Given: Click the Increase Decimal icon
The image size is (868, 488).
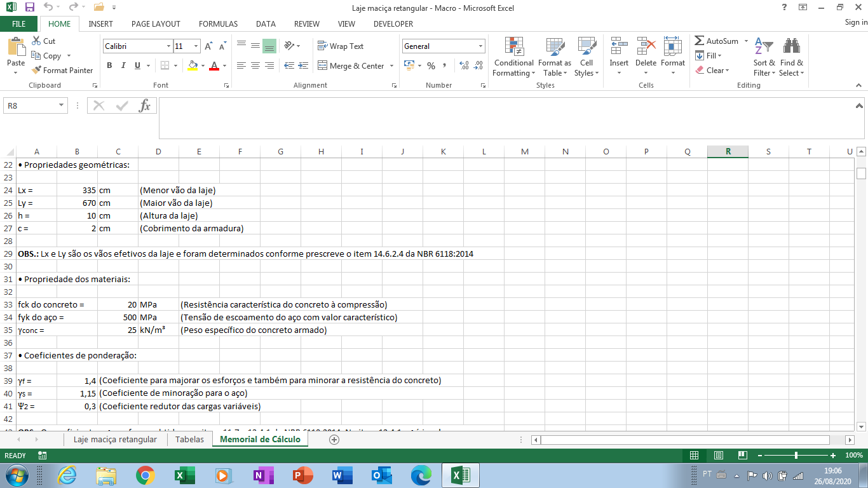Looking at the screenshot, I should pos(463,65).
